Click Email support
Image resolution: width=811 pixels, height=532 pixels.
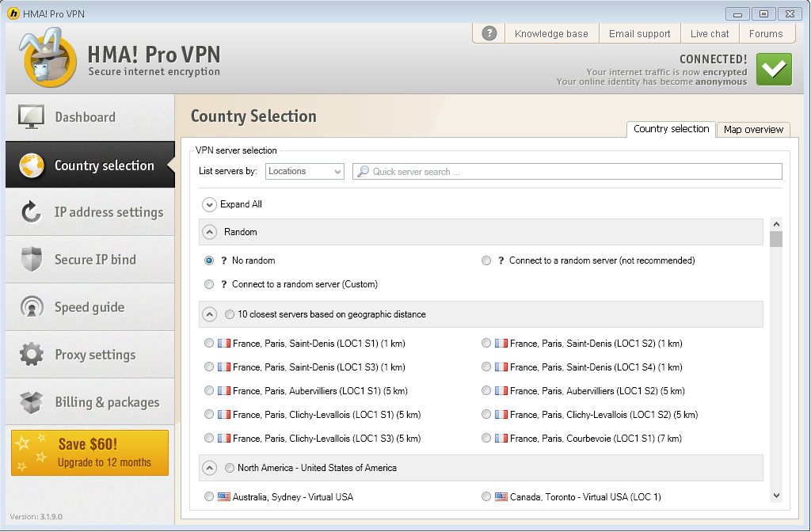[640, 33]
